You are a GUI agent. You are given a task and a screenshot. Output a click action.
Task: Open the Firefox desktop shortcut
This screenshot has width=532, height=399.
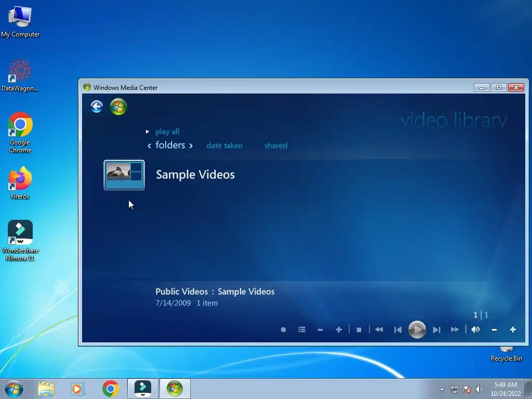(x=20, y=182)
